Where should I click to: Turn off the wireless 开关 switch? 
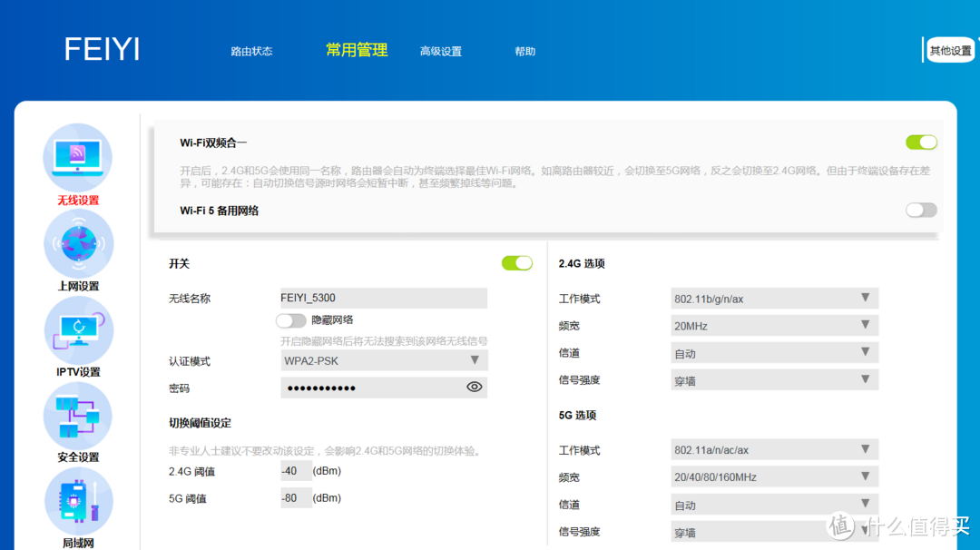516,262
